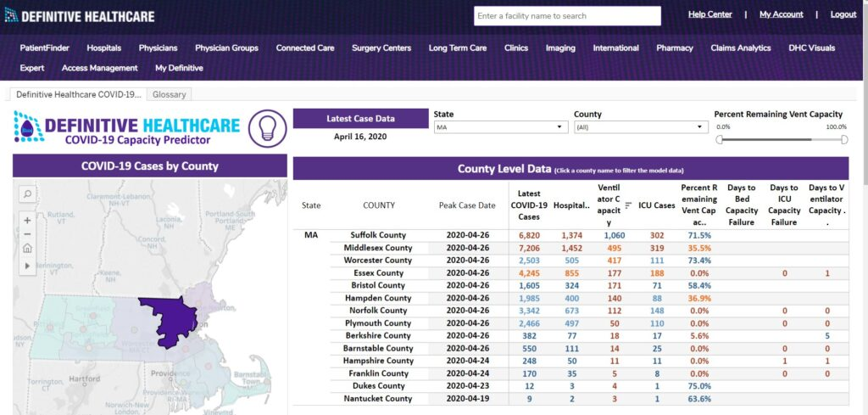Reset the map to home view
The image size is (868, 415).
[27, 248]
